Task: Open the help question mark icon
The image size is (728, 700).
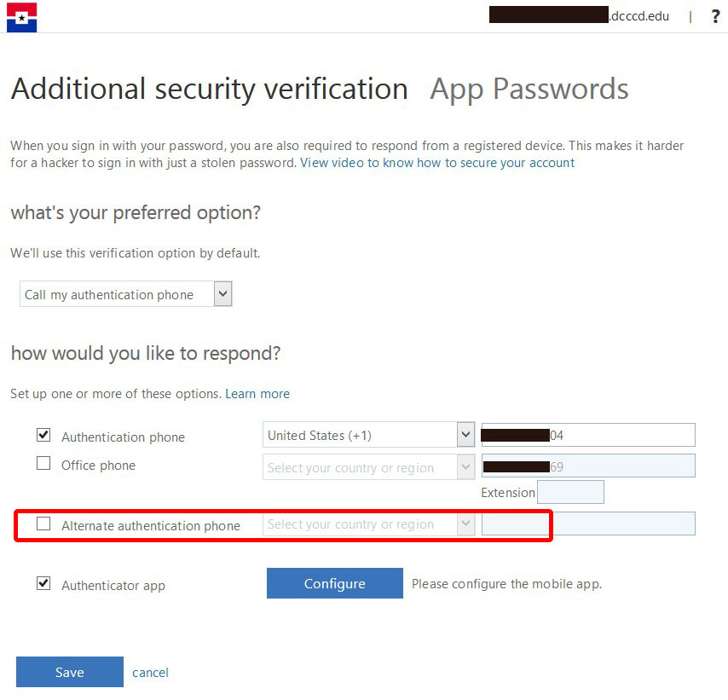Action: [x=715, y=16]
